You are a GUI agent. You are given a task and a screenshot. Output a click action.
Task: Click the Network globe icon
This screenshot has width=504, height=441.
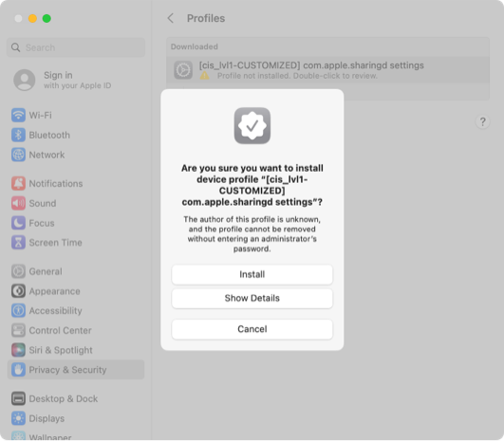click(x=18, y=155)
